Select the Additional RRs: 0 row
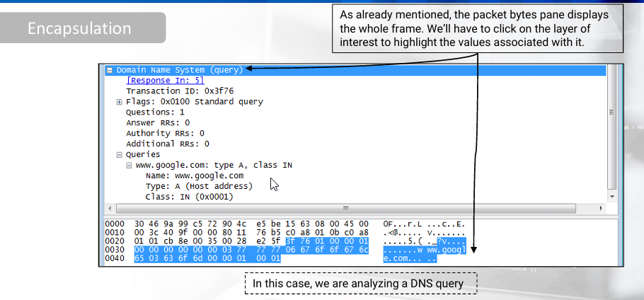The image size is (644, 300). (168, 144)
